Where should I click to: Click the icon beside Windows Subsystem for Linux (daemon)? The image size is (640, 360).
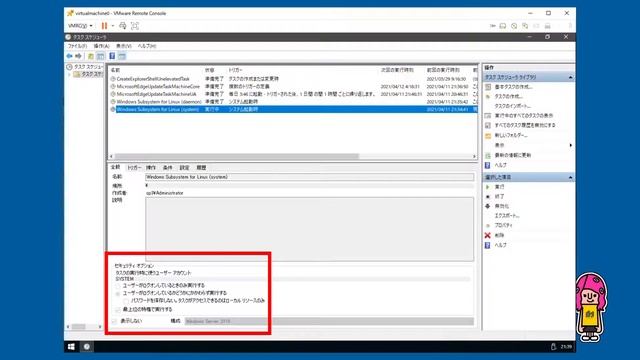[113, 102]
